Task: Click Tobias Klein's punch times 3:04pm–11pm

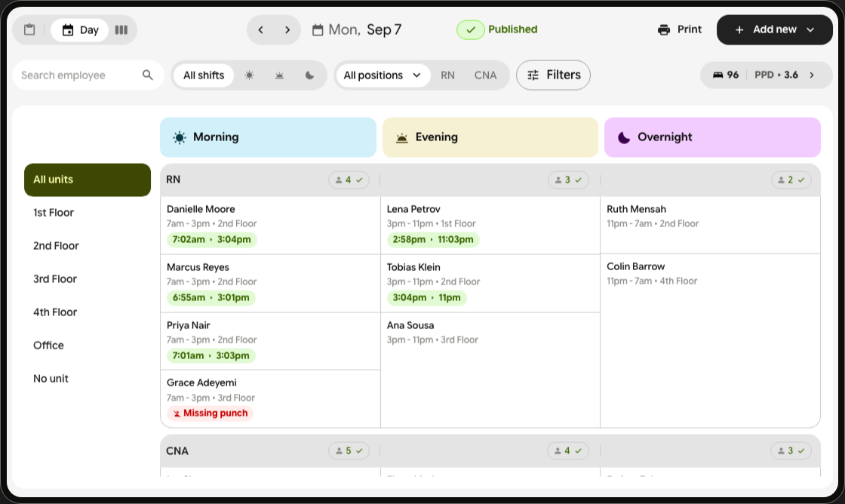Action: pyautogui.click(x=426, y=298)
